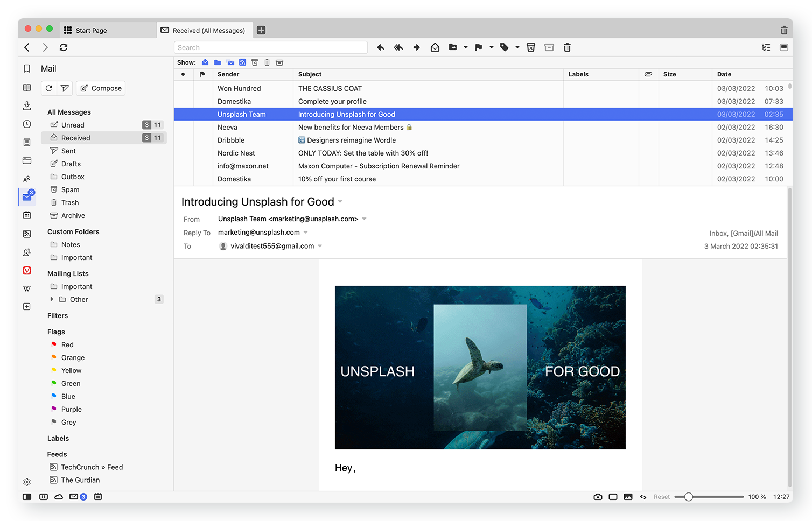The width and height of the screenshot is (812, 521).
Task: Open the Translate panel
Action: [x=27, y=179]
